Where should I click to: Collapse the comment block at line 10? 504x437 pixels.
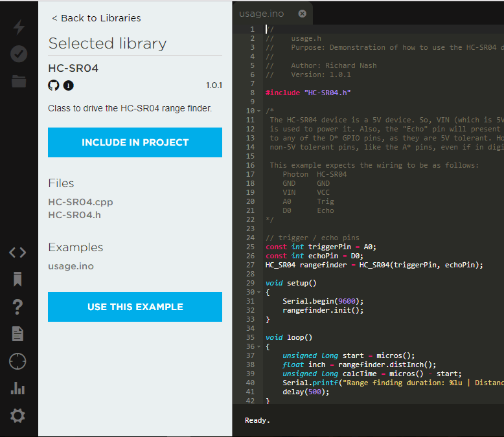pos(259,111)
